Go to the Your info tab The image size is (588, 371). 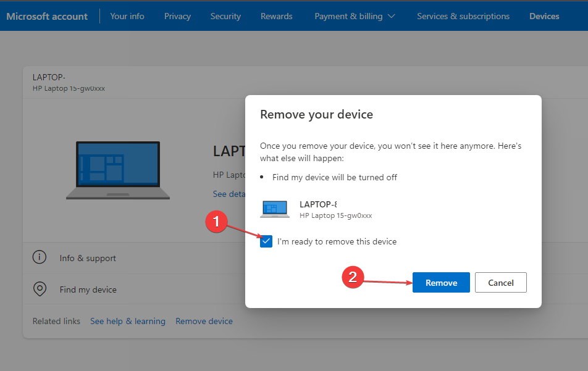click(x=127, y=16)
